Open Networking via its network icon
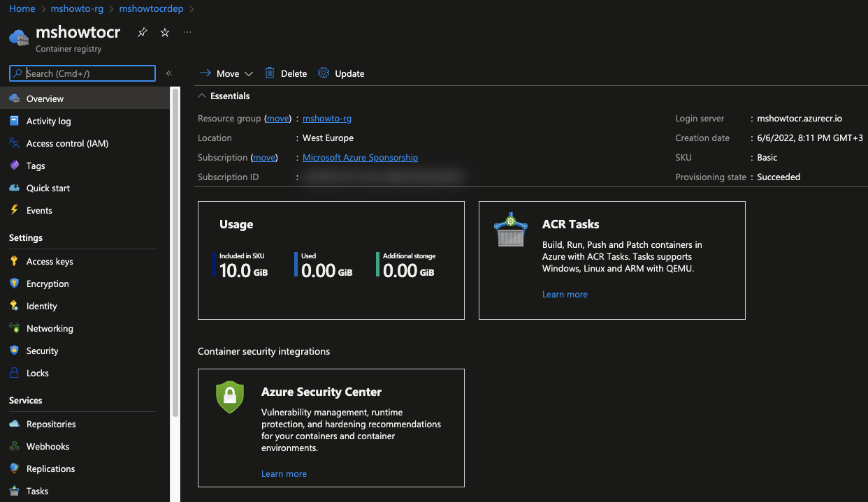The width and height of the screenshot is (868, 502). [x=14, y=328]
